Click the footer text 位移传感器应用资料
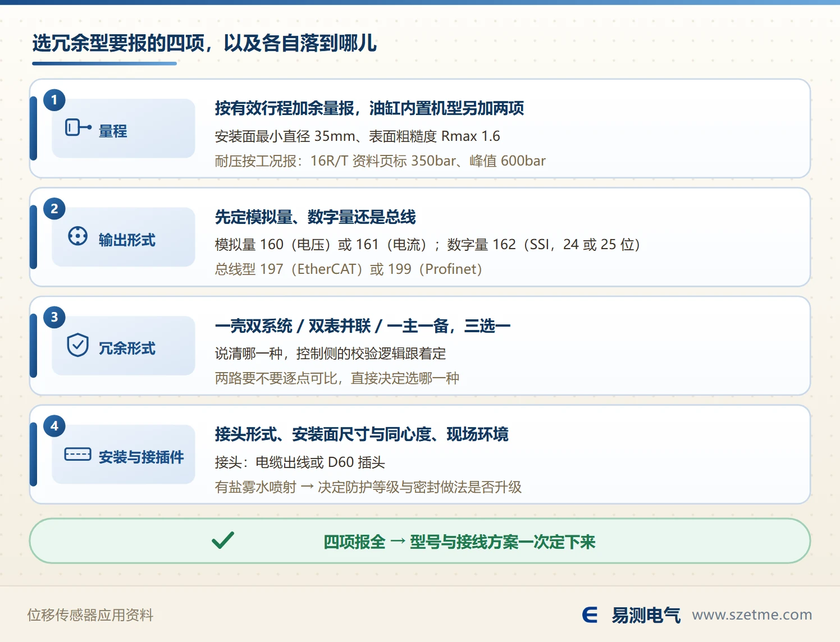This screenshot has width=840, height=642. [x=90, y=615]
